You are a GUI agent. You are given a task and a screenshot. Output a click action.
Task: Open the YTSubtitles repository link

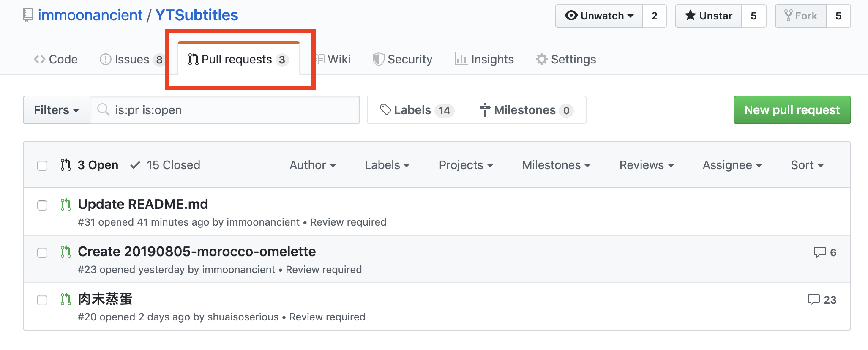197,15
